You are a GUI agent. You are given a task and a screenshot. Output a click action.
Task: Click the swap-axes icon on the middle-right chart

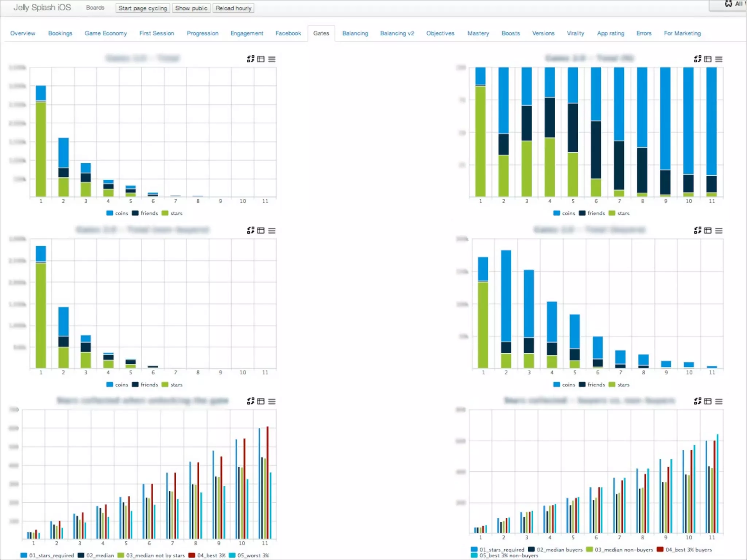point(697,230)
